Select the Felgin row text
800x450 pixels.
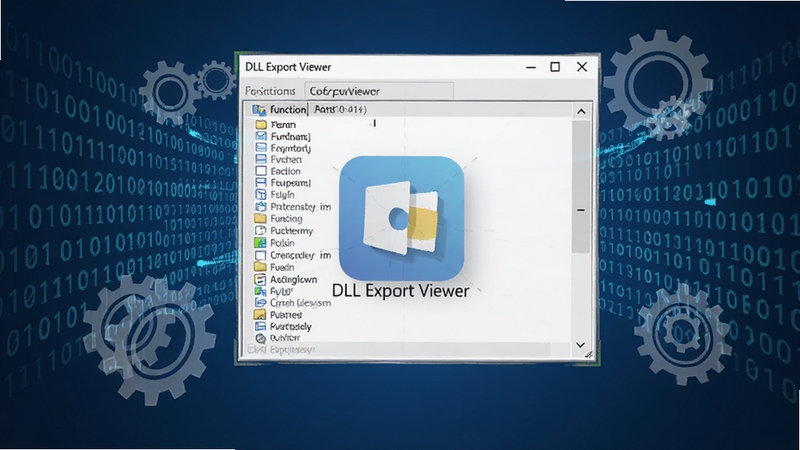283,194
